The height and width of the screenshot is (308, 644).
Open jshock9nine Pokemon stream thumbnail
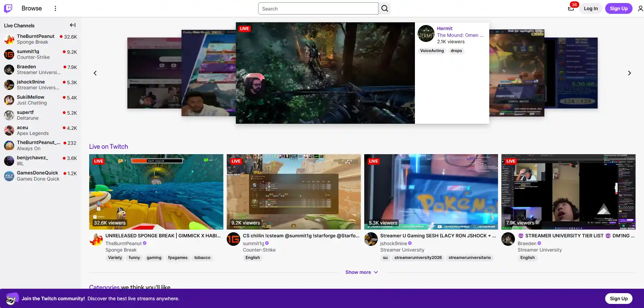coord(431,192)
